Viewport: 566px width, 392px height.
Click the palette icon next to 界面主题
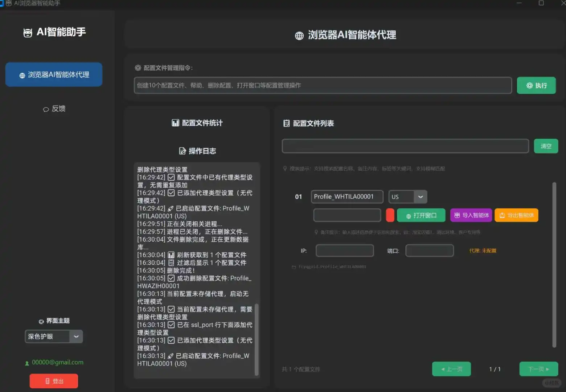point(41,321)
